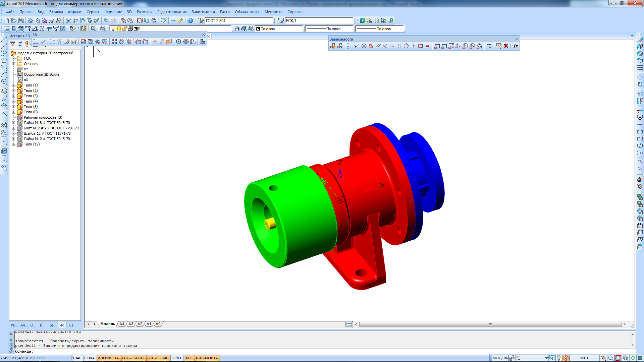Image resolution: width=644 pixels, height=362 pixels.
Task: Expand the Сечения folder node
Action: pos(14,64)
